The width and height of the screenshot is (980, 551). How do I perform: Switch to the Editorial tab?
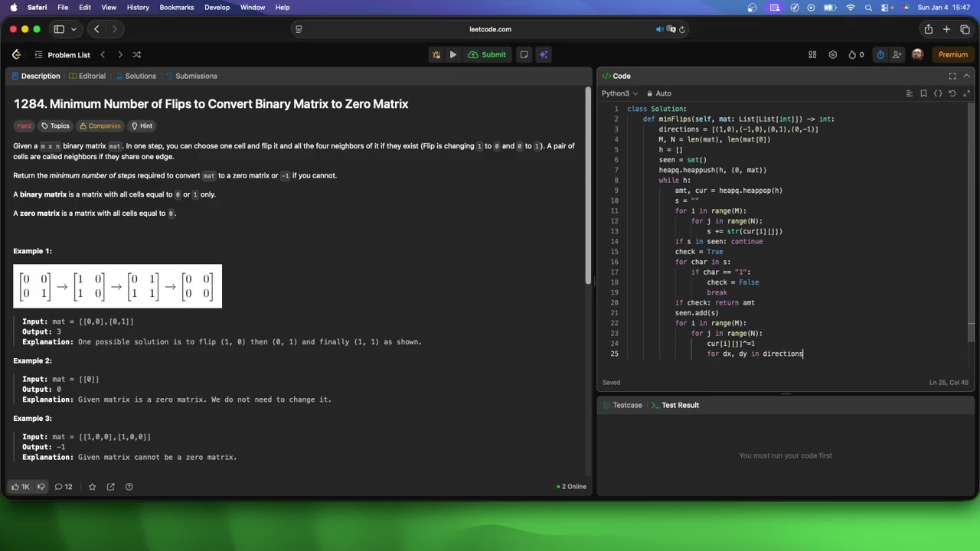point(87,76)
